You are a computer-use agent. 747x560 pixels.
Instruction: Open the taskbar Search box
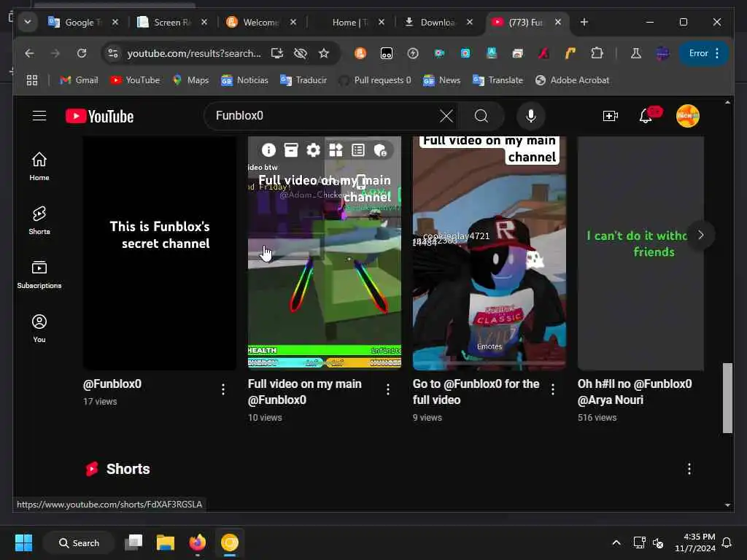click(x=79, y=542)
